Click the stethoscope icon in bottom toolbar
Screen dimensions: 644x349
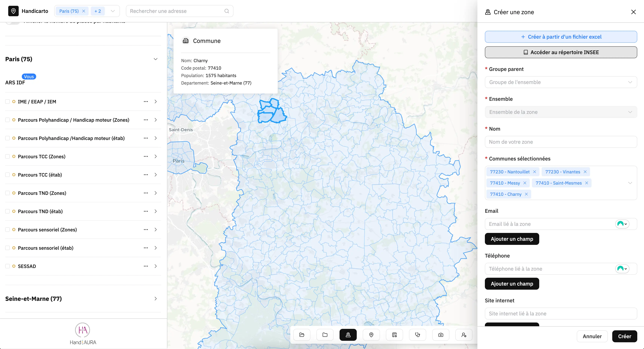click(x=417, y=335)
